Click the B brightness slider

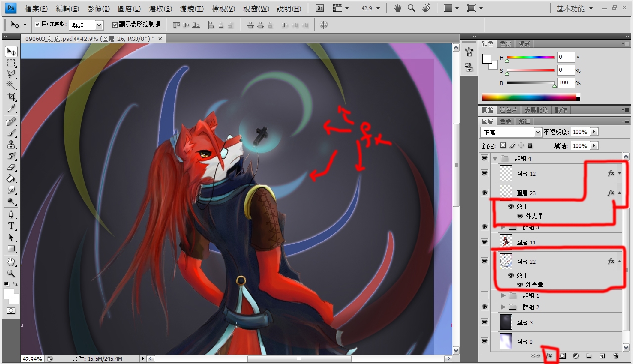pyautogui.click(x=531, y=83)
